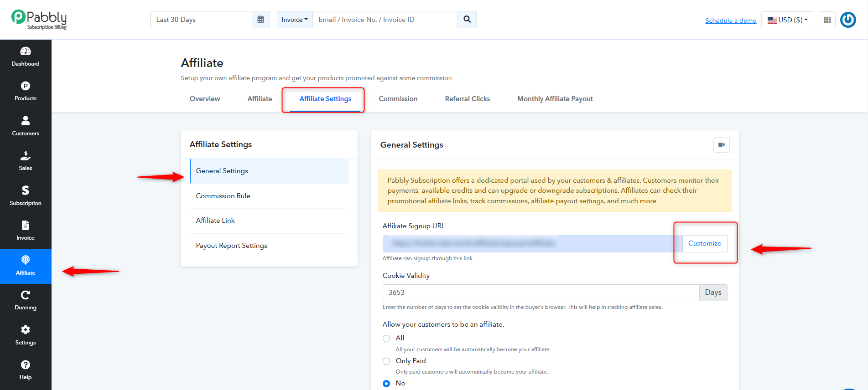Navigate to Subscription in the sidebar
The height and width of the screenshot is (390, 868).
26,196
